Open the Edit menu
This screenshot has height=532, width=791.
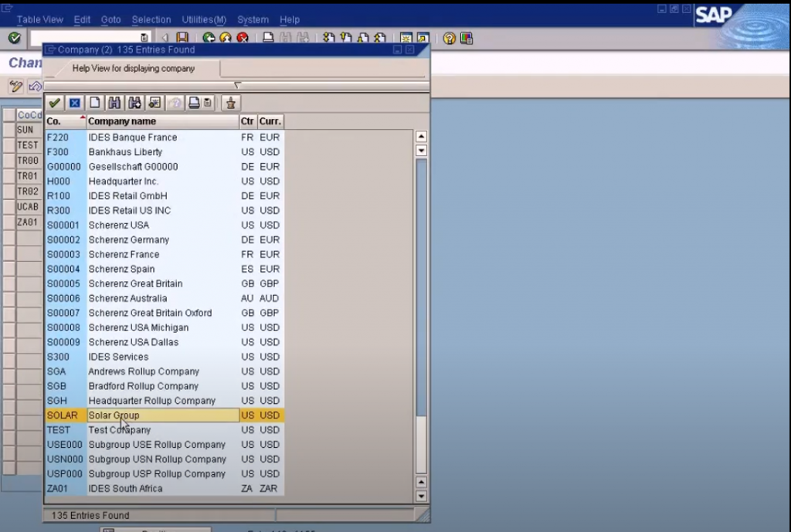[x=82, y=19]
